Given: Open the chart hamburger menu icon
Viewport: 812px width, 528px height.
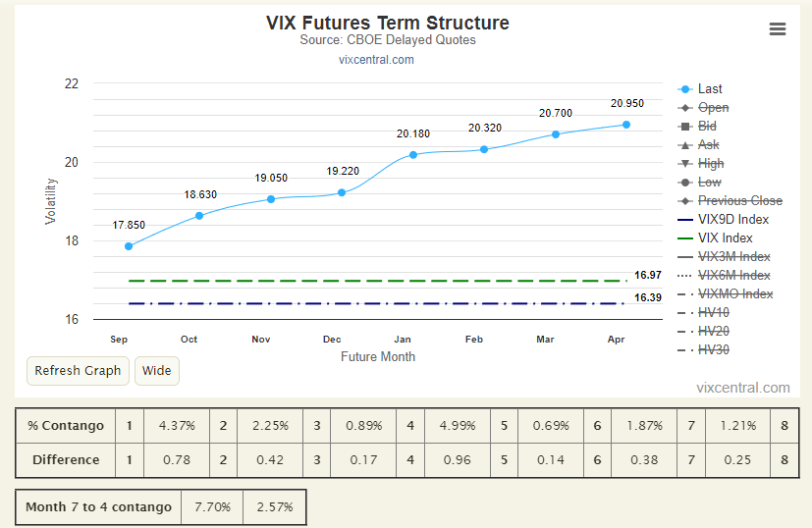Looking at the screenshot, I should point(778,29).
